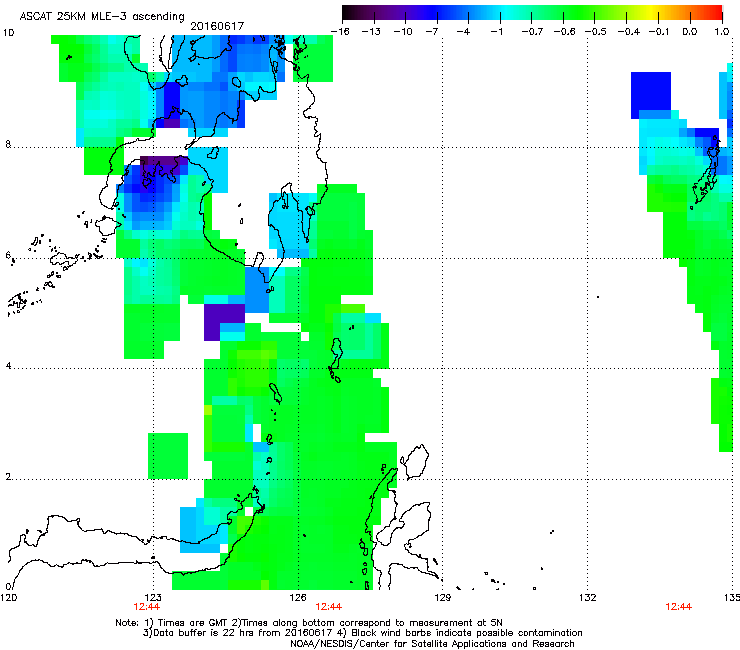Click the longitude axis label "129"
The image size is (740, 650).
tap(442, 598)
